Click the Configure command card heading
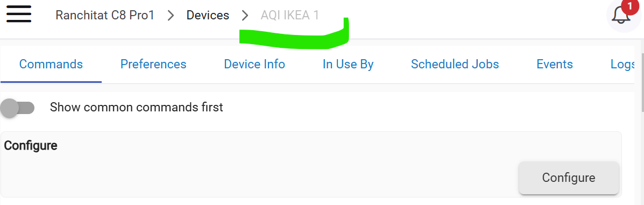The width and height of the screenshot is (644, 205). click(x=30, y=145)
